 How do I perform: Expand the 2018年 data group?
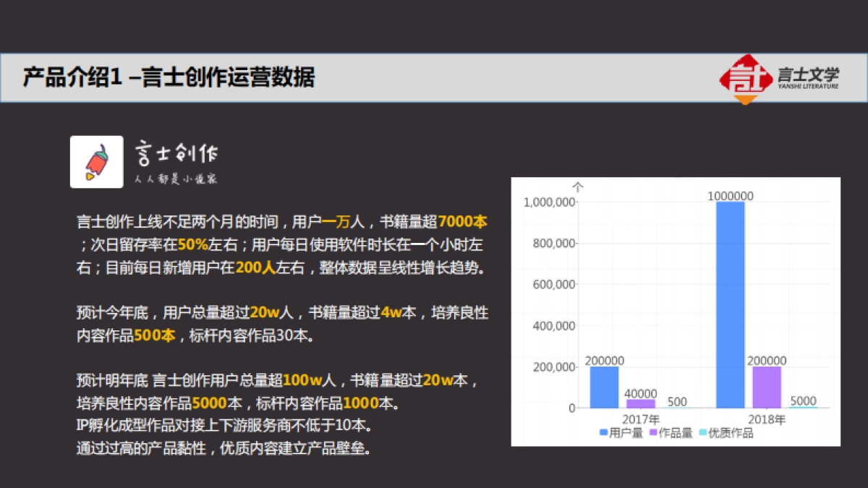(766, 417)
